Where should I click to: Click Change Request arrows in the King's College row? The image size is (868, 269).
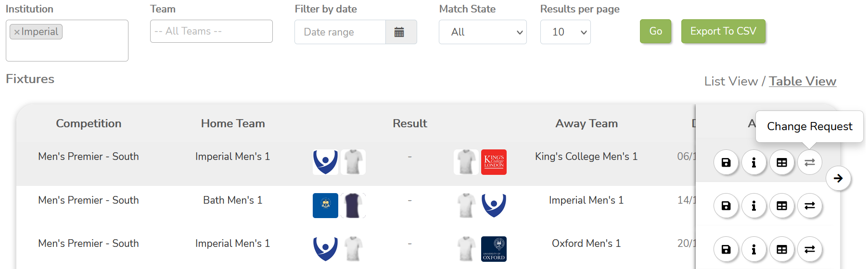click(x=809, y=162)
